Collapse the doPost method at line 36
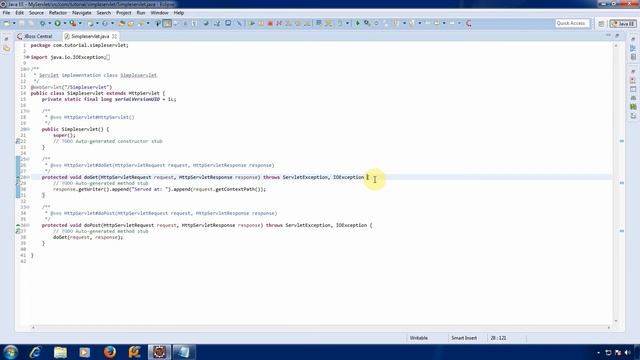The height and width of the screenshot is (360, 640). click(x=28, y=225)
